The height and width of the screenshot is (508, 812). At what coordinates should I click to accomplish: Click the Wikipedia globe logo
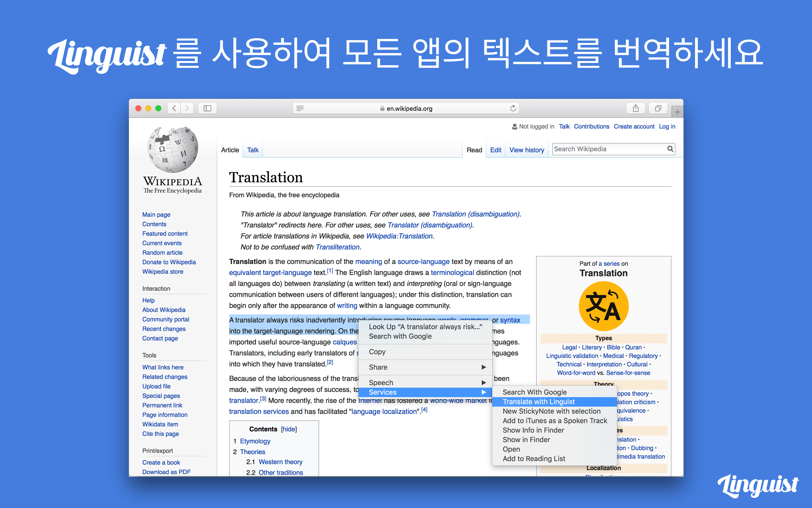(173, 150)
